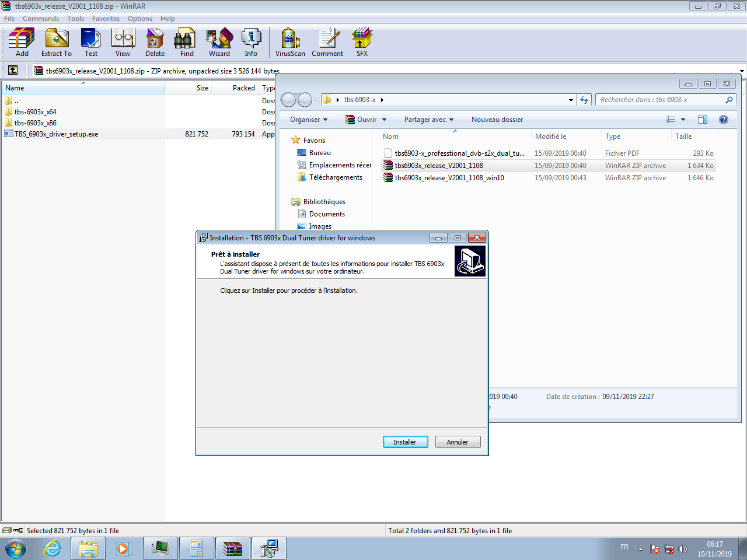Click the Annuler button

pyautogui.click(x=458, y=442)
